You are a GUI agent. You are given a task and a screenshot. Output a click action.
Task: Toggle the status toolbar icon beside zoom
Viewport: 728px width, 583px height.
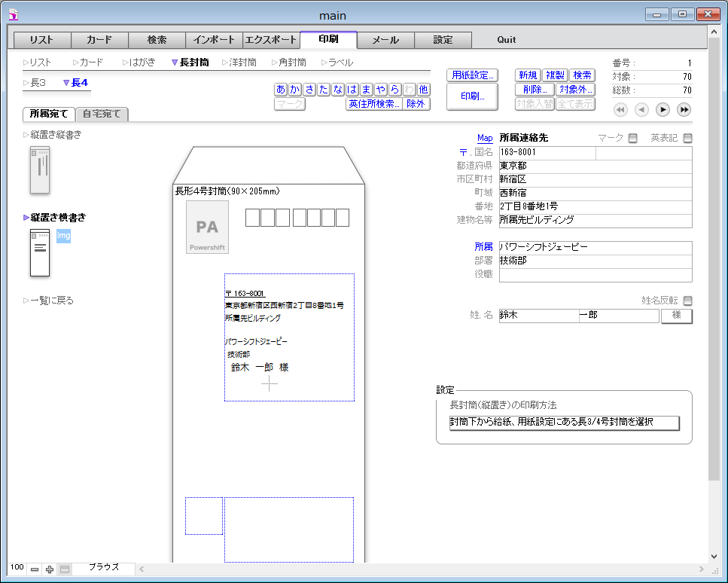[x=65, y=569]
